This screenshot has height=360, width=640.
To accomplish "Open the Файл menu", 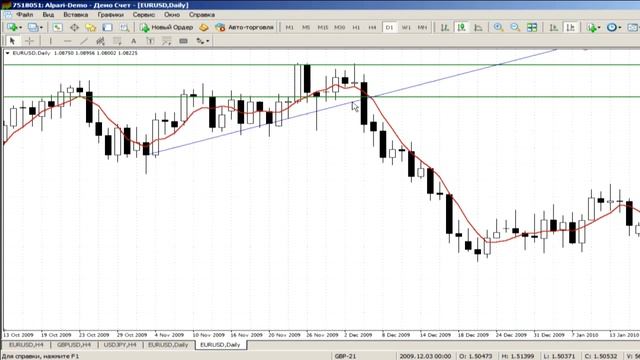I will [x=25, y=15].
